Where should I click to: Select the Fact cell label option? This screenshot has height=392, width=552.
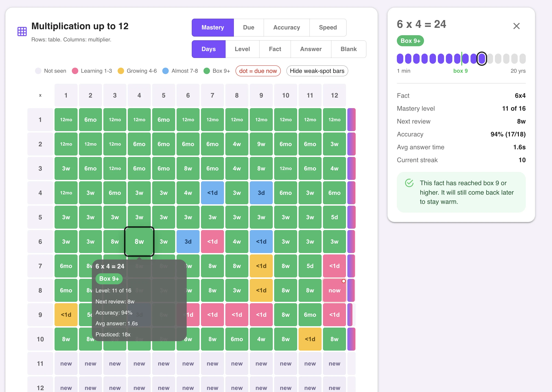[x=275, y=49]
